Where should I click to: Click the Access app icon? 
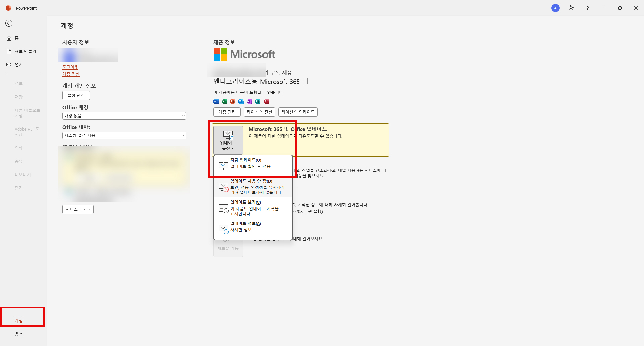(266, 101)
